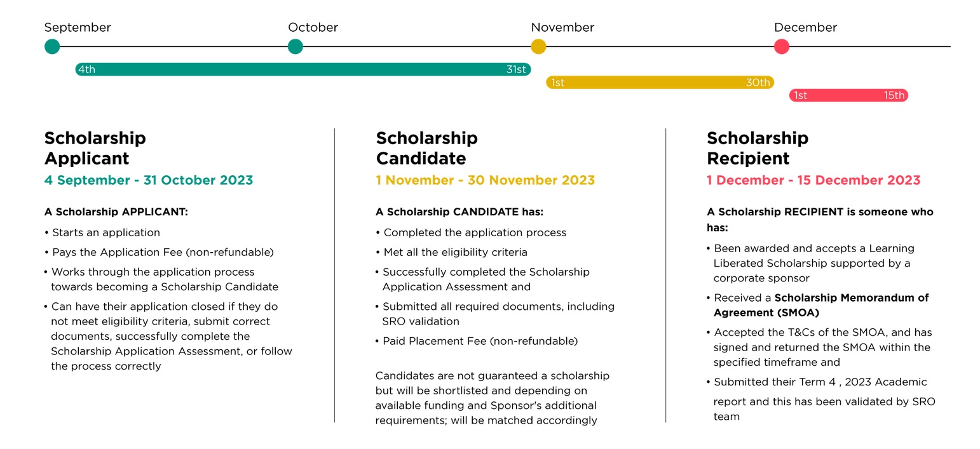This screenshot has width=980, height=449.
Task: Click the Scholarship Candidate heading
Action: pos(426,148)
